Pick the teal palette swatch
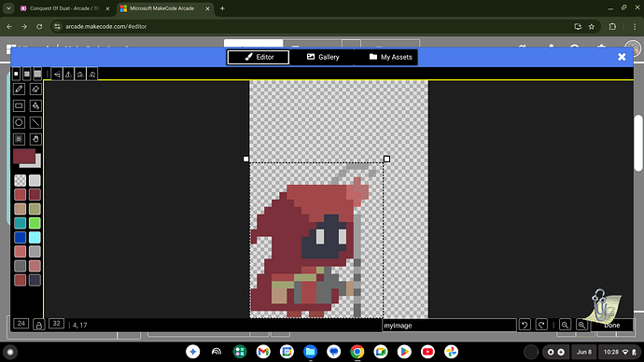The height and width of the screenshot is (362, 644). point(21,223)
